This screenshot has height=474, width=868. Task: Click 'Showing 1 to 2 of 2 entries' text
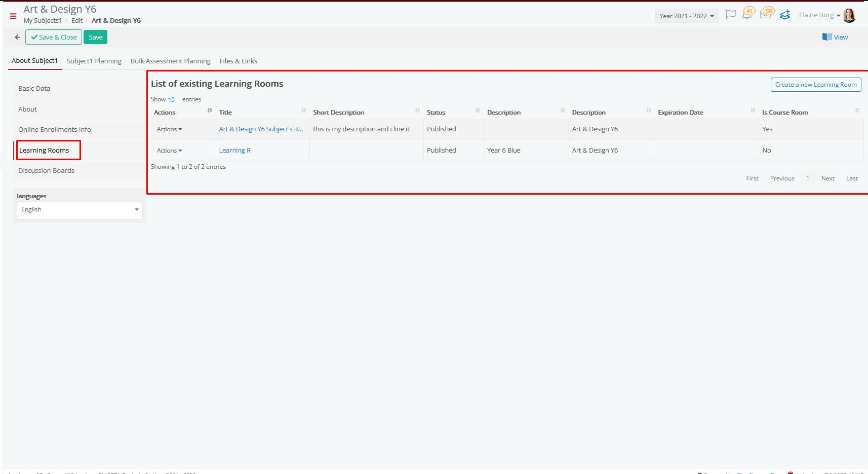pos(188,167)
